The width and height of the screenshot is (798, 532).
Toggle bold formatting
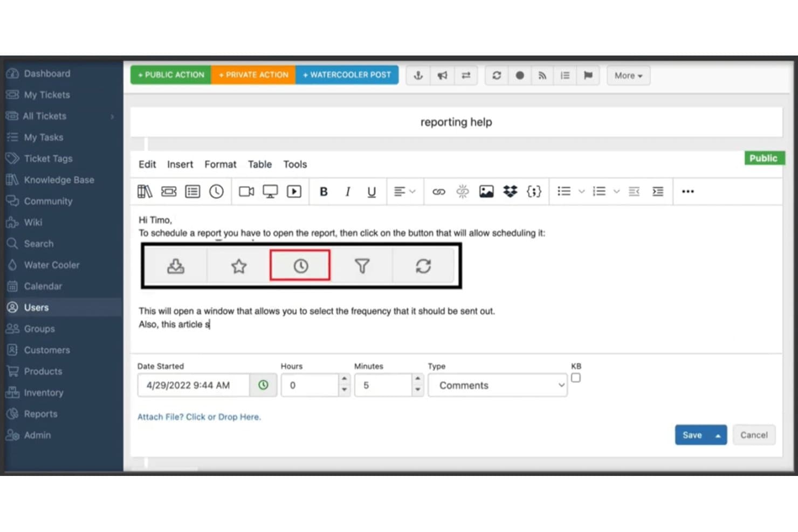(x=324, y=191)
